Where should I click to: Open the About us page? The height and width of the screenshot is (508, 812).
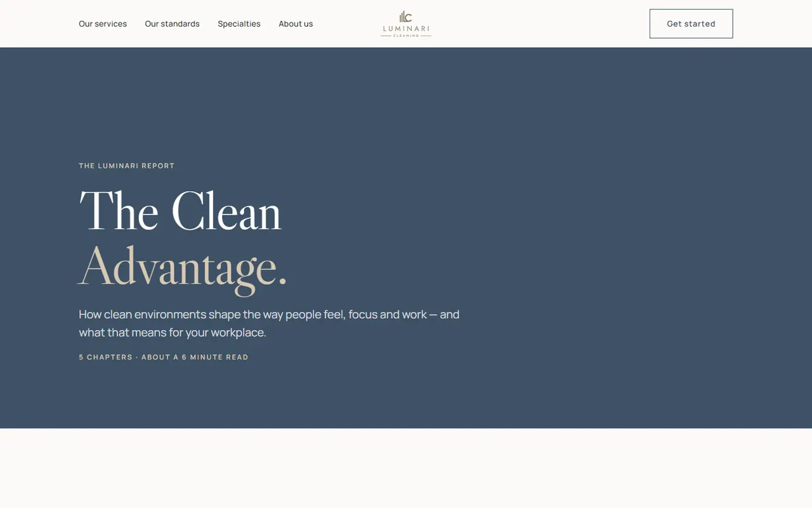296,23
